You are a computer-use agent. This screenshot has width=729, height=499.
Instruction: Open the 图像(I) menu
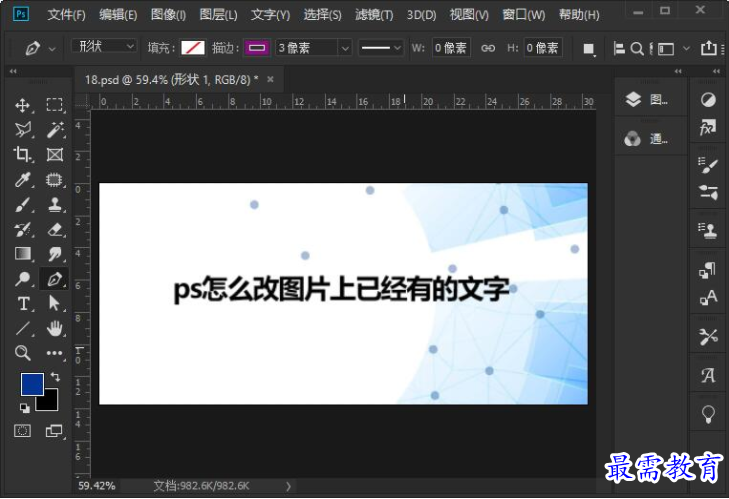tap(168, 15)
